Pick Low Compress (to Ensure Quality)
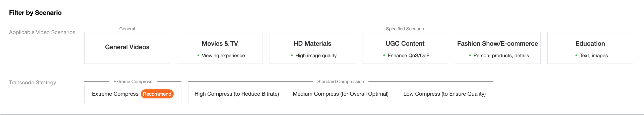 coord(444,94)
